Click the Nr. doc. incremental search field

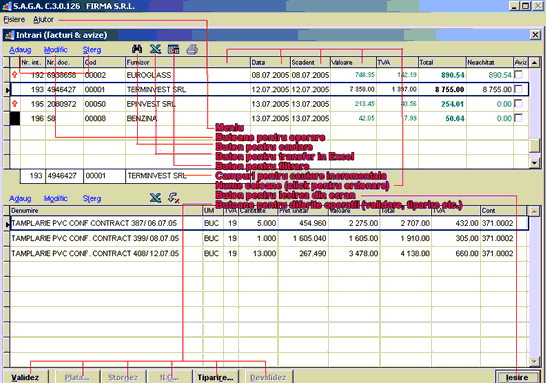[64, 176]
